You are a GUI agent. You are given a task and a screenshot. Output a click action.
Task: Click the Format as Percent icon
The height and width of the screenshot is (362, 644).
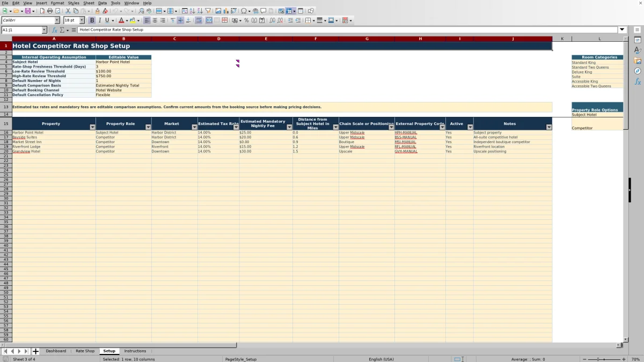coord(246,20)
